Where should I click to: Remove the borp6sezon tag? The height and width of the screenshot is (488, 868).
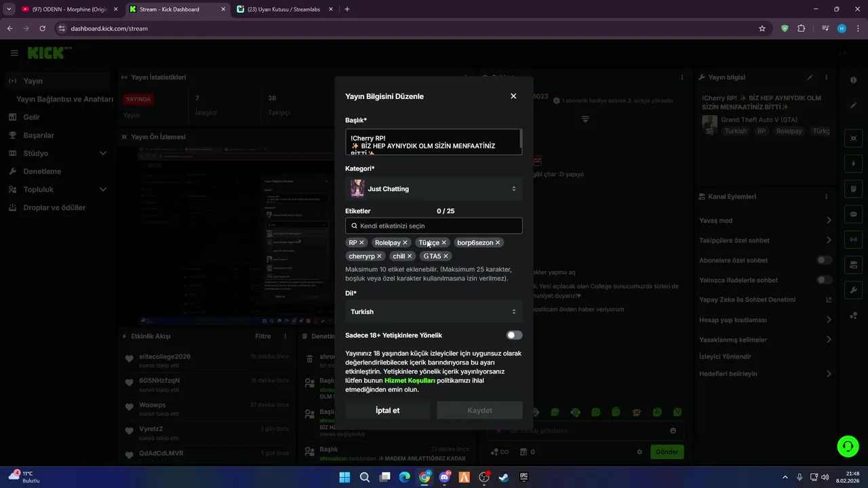pyautogui.click(x=498, y=243)
